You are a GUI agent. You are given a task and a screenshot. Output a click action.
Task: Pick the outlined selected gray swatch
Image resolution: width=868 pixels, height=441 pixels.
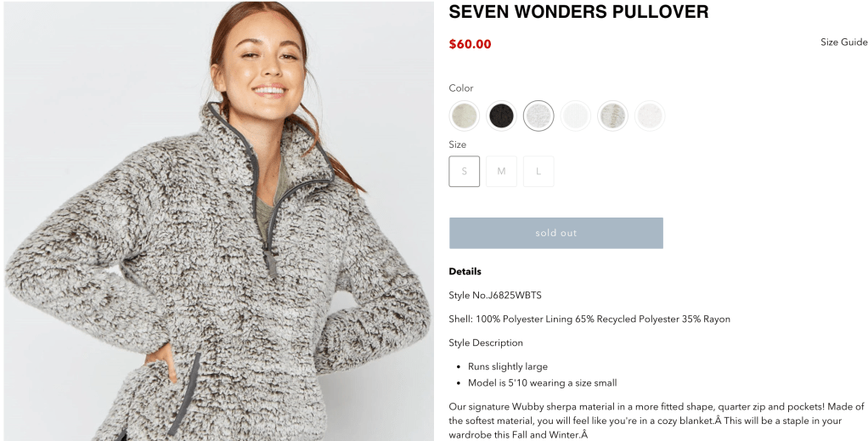pos(538,116)
